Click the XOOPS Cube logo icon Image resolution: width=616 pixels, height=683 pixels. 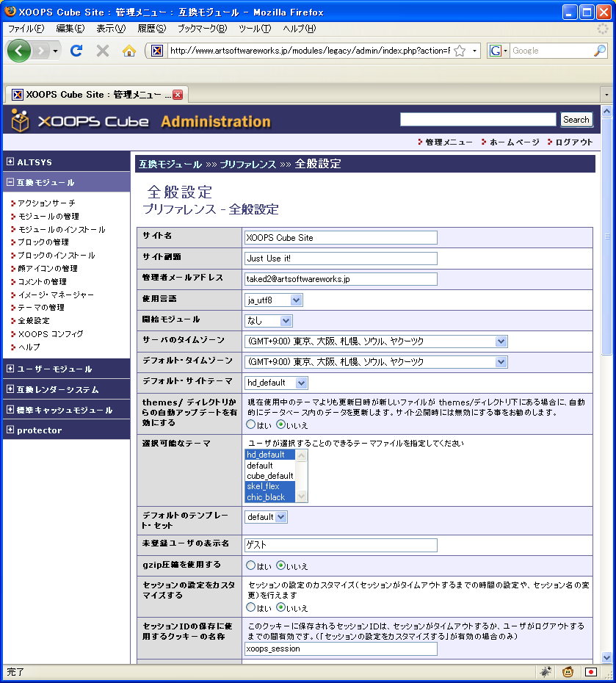point(20,120)
